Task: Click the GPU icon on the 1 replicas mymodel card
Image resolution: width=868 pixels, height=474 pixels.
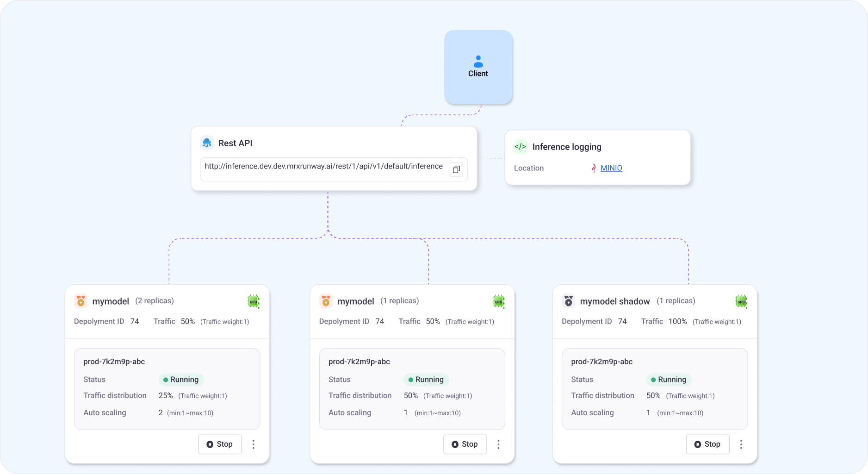Action: pyautogui.click(x=498, y=301)
